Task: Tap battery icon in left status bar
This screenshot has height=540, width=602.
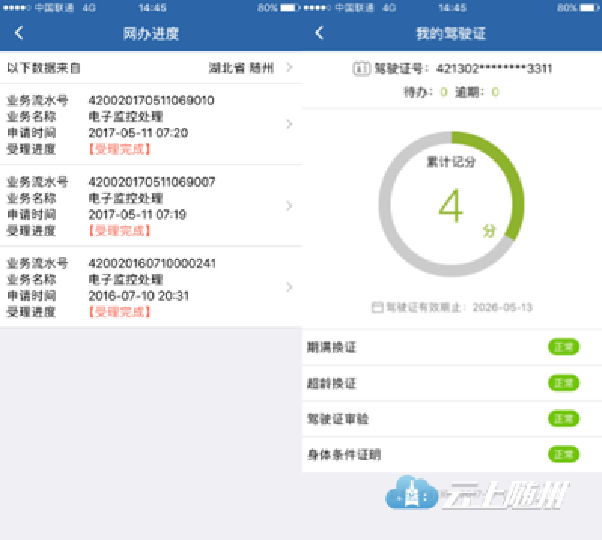Action: (287, 7)
